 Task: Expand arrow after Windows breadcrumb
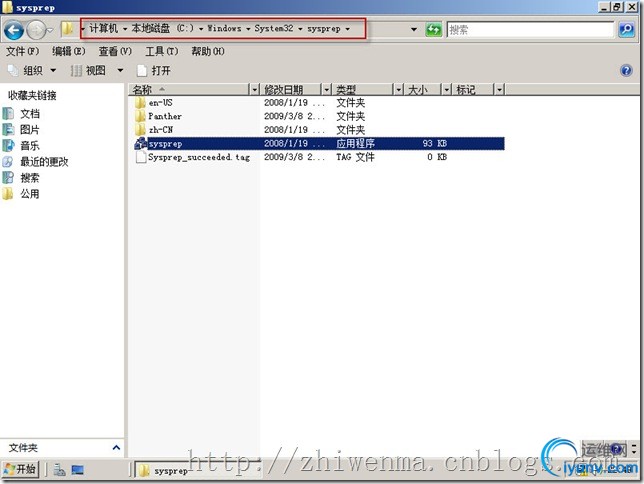[x=248, y=29]
